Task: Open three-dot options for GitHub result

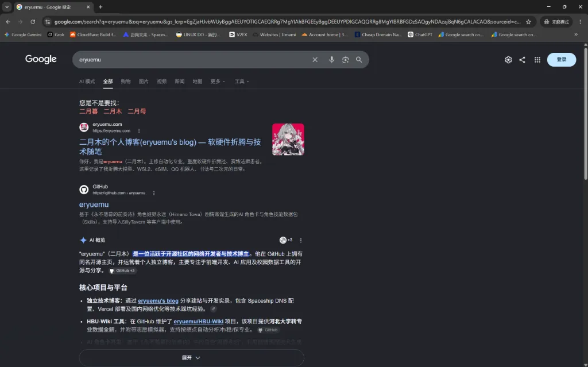Action: [154, 193]
